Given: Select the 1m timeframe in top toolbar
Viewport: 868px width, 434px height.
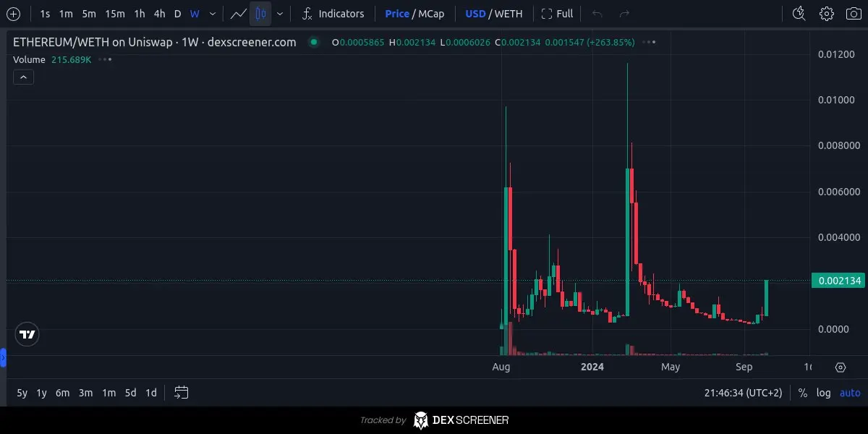Looking at the screenshot, I should [x=66, y=14].
